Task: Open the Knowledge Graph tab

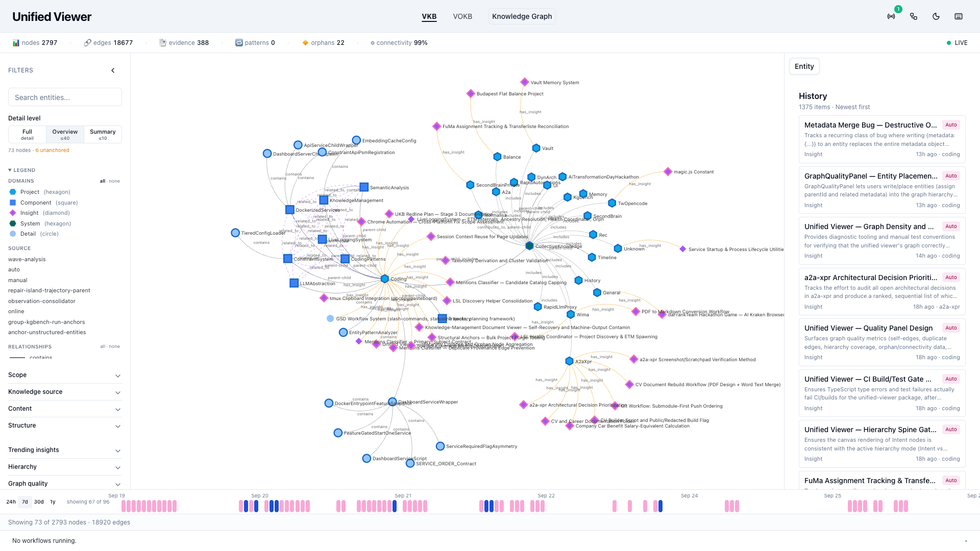Action: (x=522, y=16)
